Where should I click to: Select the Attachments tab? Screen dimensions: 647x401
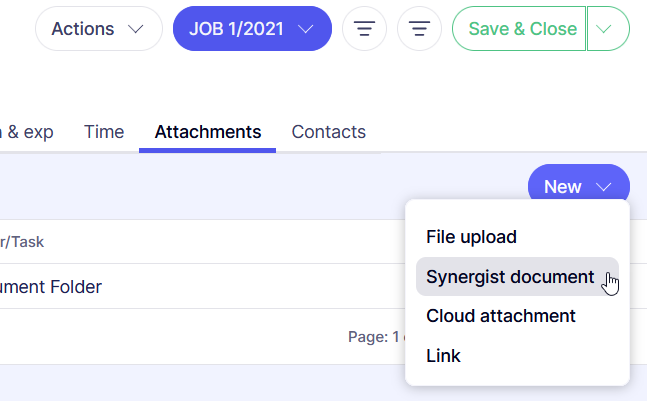point(207,132)
